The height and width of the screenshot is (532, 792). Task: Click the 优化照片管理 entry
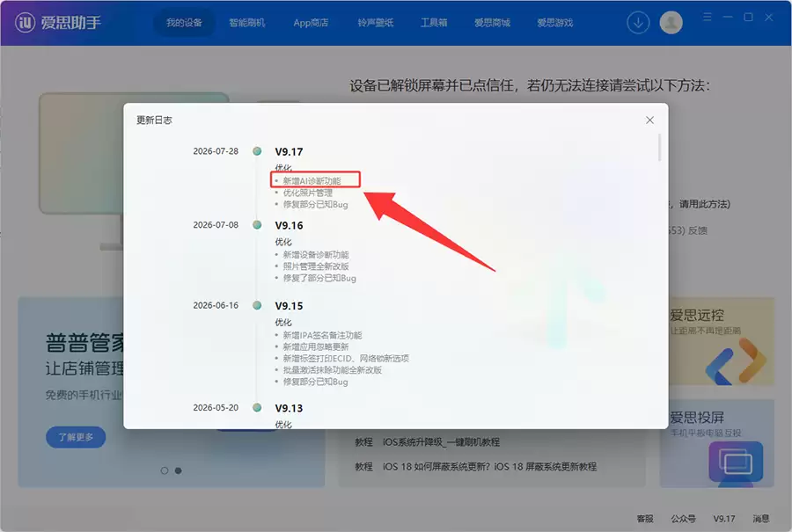pyautogui.click(x=308, y=193)
